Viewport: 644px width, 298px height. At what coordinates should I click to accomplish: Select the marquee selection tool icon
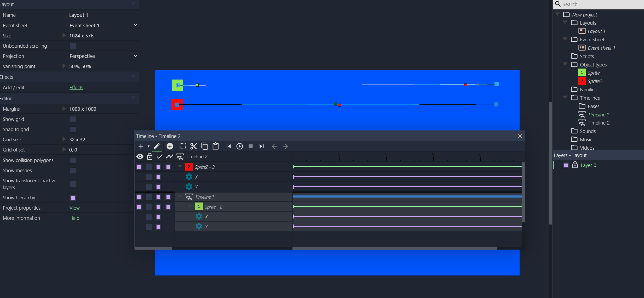[183, 146]
